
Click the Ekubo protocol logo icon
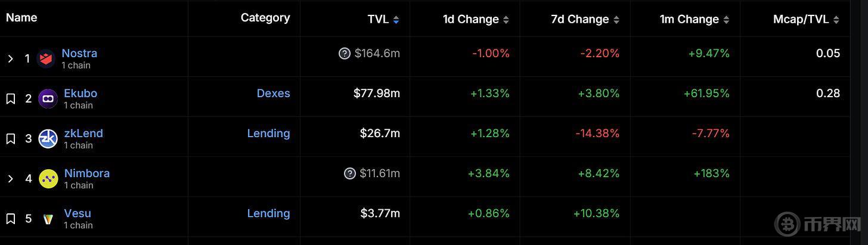(48, 98)
